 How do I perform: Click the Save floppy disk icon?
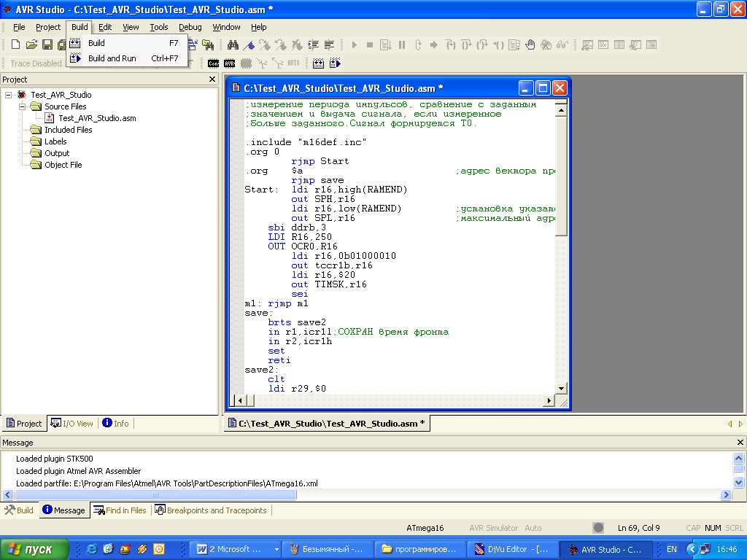[47, 44]
